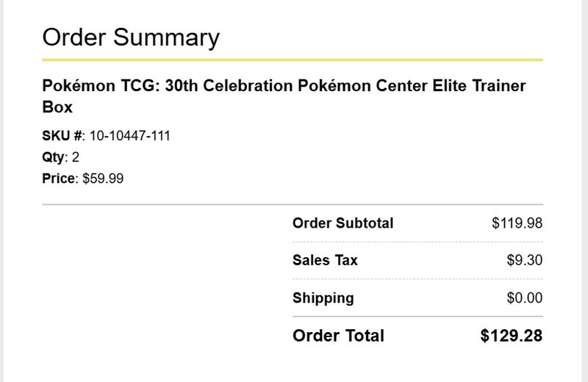Select the Pokémon TCG product title

pyautogui.click(x=284, y=96)
